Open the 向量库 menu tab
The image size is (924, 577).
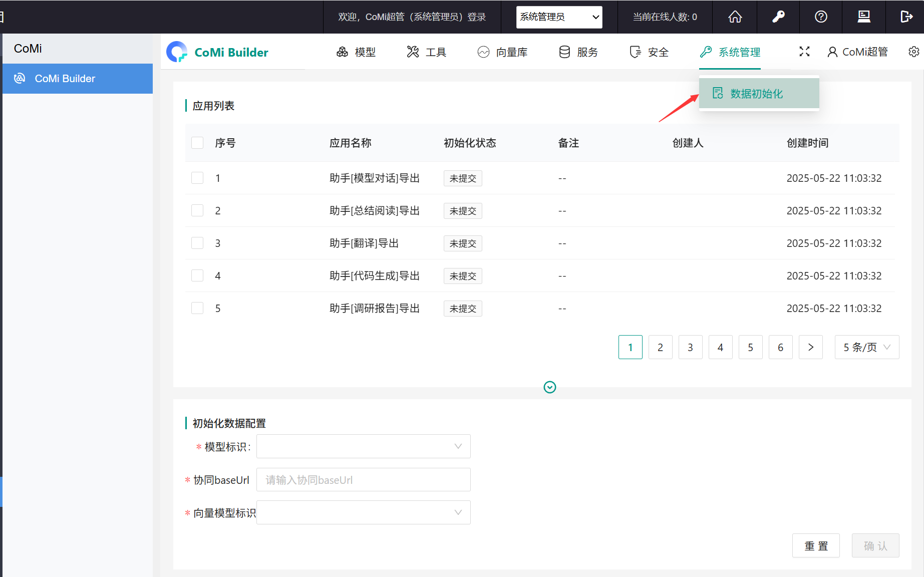coord(502,52)
